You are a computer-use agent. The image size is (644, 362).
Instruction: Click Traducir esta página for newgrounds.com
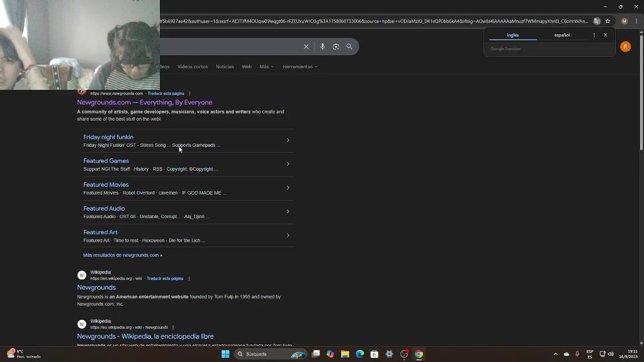(166, 94)
